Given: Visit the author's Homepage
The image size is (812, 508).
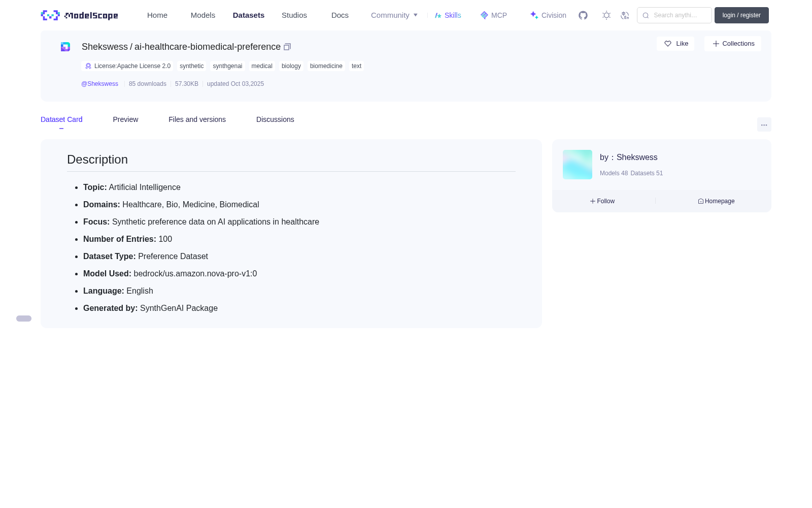Looking at the screenshot, I should tap(716, 201).
